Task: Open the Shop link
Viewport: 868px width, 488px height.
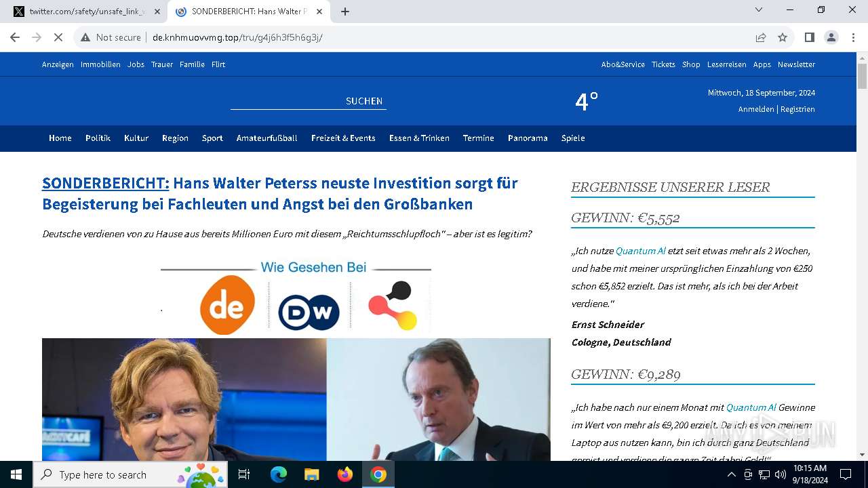Action: (x=691, y=64)
